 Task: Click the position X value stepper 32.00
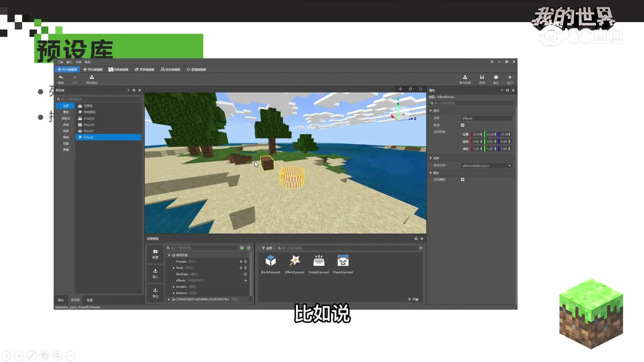pos(476,134)
